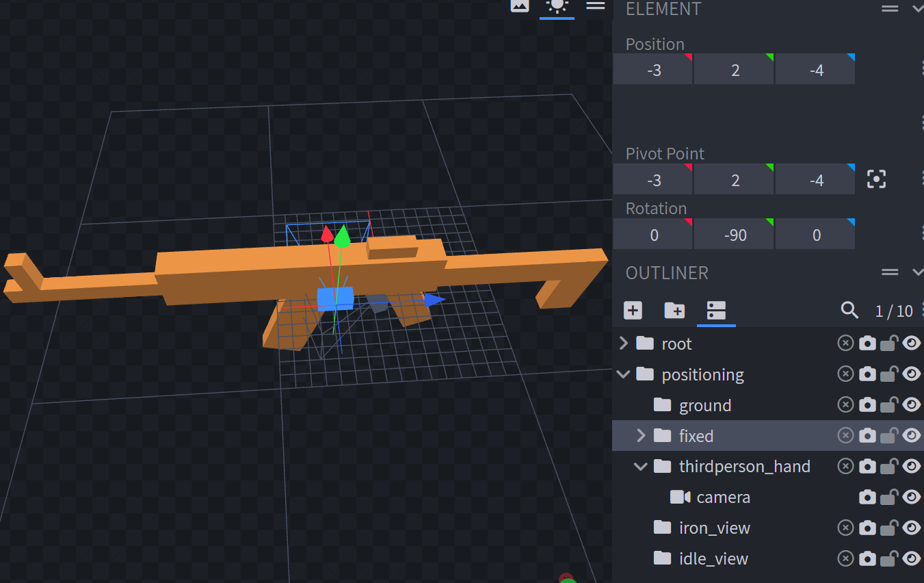The width and height of the screenshot is (924, 583).
Task: Lock the fixed group
Action: click(x=889, y=435)
